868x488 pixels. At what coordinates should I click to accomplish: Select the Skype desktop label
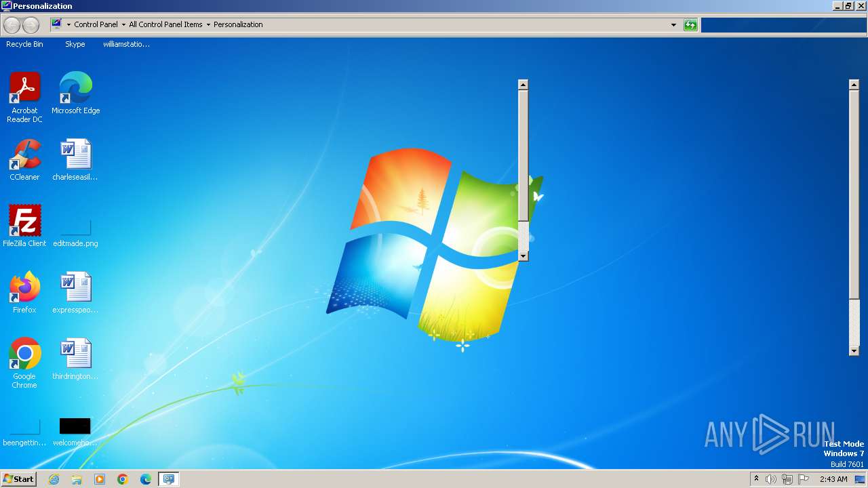point(75,44)
